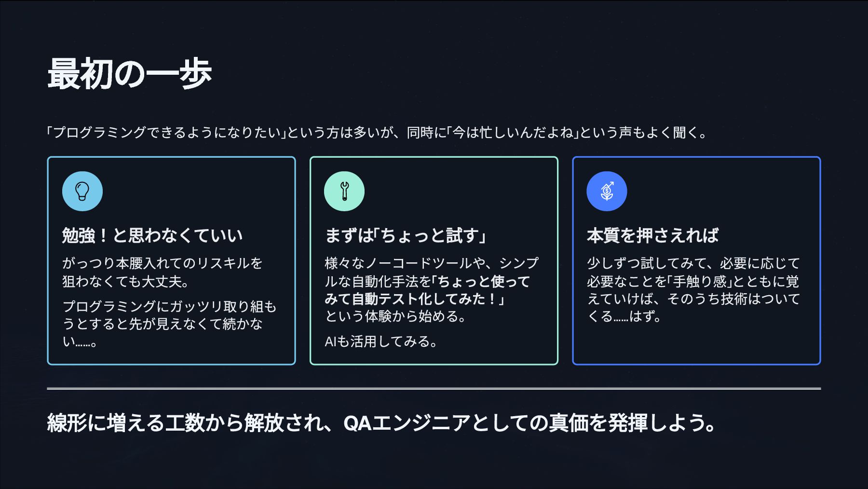Click the money plant growth icon
Image resolution: width=868 pixels, height=489 pixels.
[x=607, y=191]
